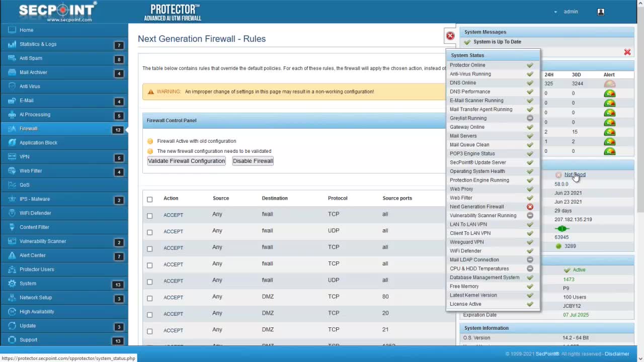The image size is (644, 362).
Task: Check the DMZ TCP port 80 rule
Action: 149,299
